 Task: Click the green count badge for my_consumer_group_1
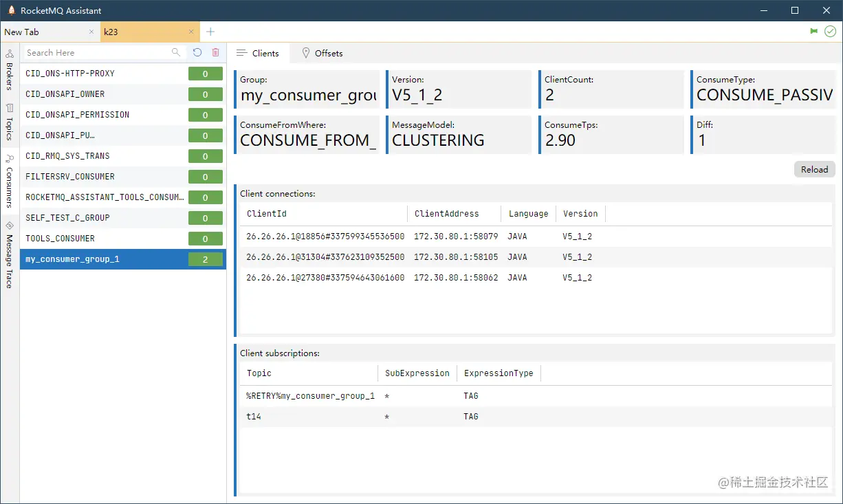pyautogui.click(x=206, y=259)
